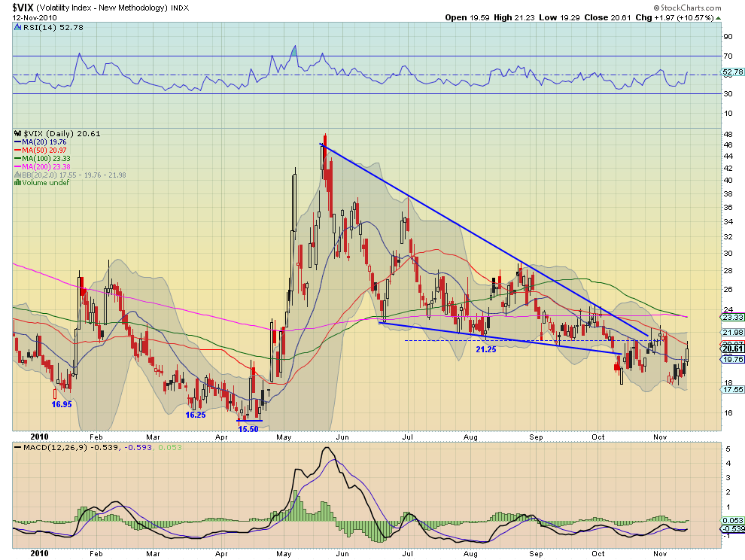The image size is (745, 560).
Task: Click the 21.25 support level annotation
Action: pyautogui.click(x=485, y=349)
